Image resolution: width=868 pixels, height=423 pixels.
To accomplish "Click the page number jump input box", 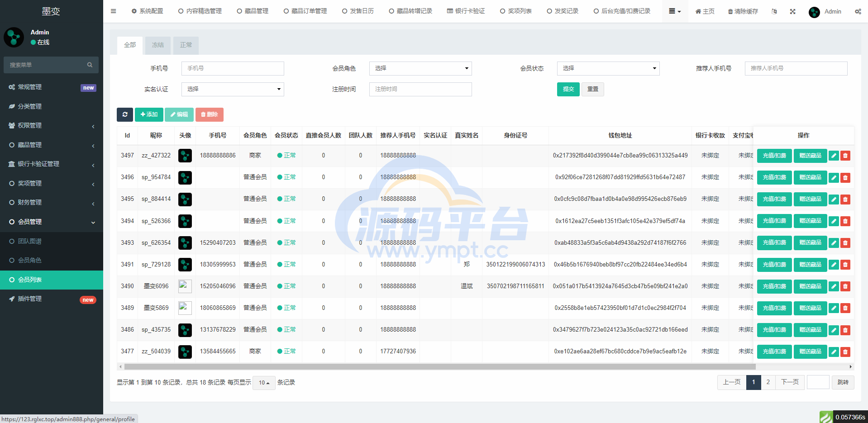I will point(818,382).
